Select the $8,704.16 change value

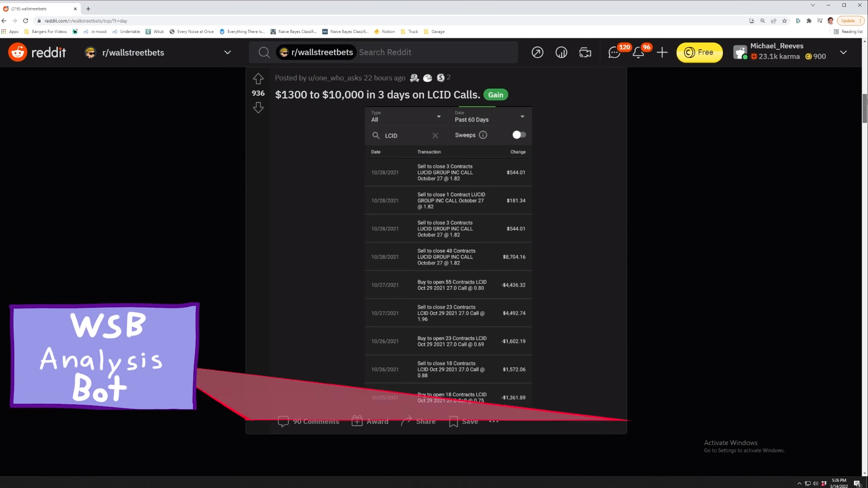(514, 257)
